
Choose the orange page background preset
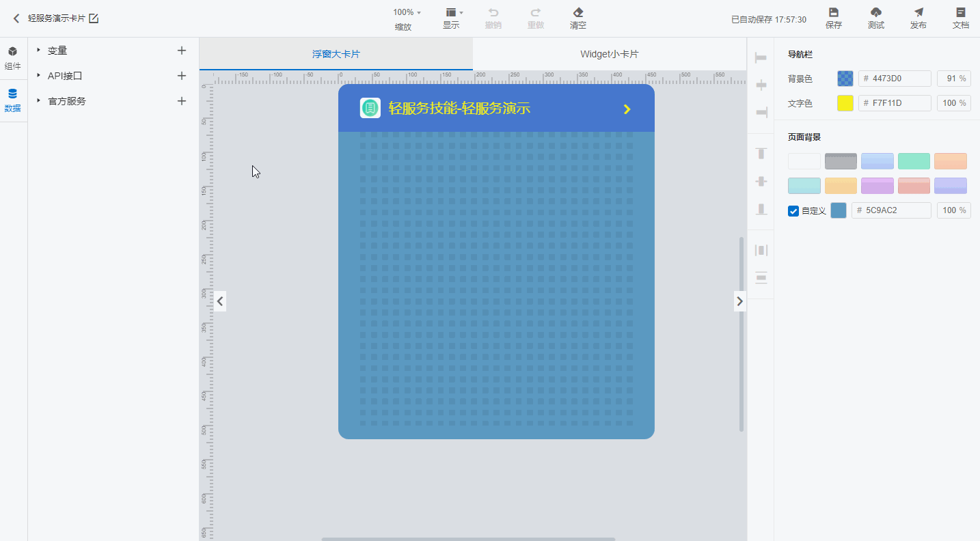click(x=951, y=161)
